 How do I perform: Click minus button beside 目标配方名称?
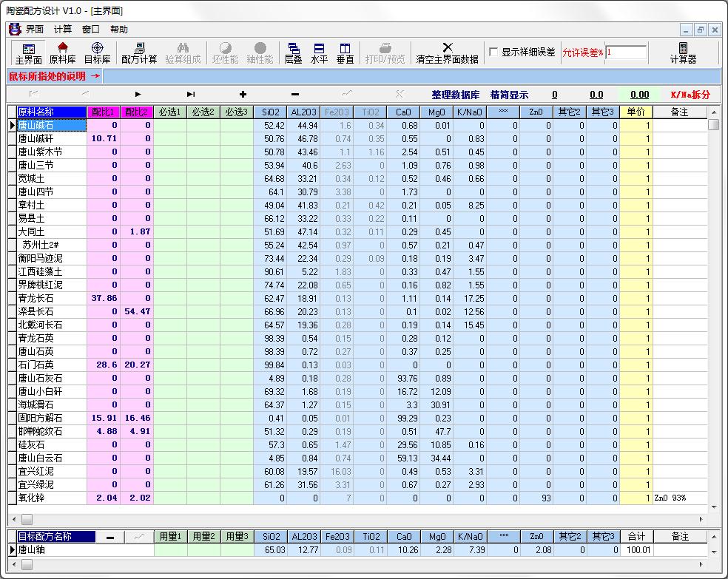110,538
